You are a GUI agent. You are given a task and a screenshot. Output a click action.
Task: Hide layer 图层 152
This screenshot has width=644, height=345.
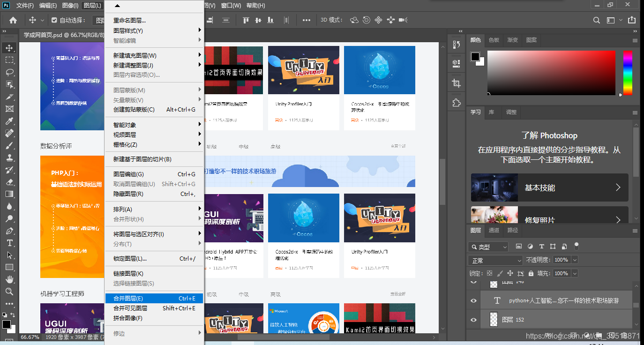click(x=473, y=320)
